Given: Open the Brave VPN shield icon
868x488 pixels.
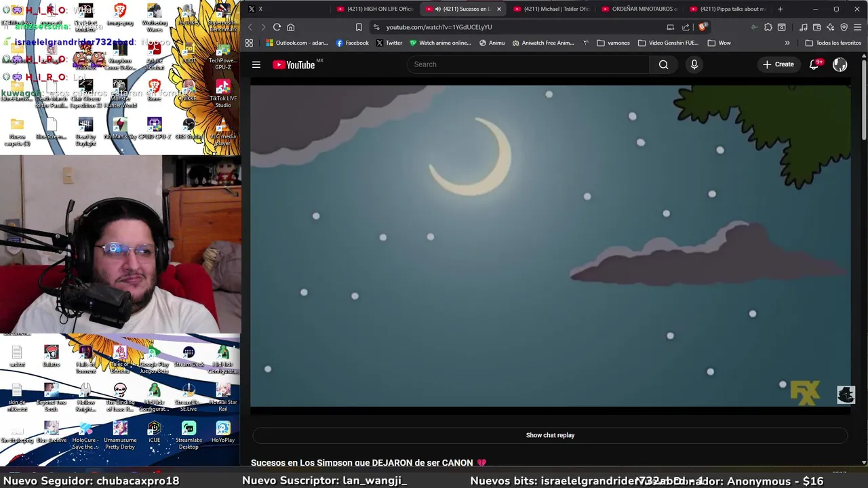Looking at the screenshot, I should click(844, 27).
